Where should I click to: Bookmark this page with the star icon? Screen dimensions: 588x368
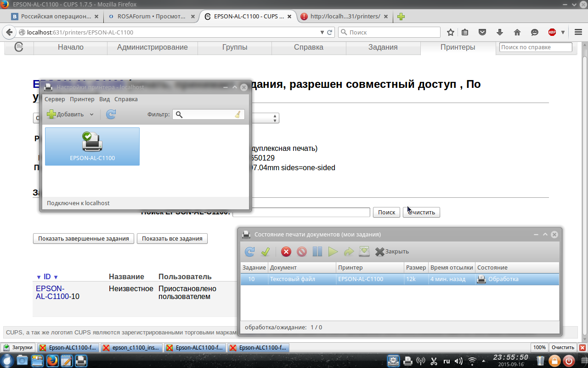click(x=451, y=32)
